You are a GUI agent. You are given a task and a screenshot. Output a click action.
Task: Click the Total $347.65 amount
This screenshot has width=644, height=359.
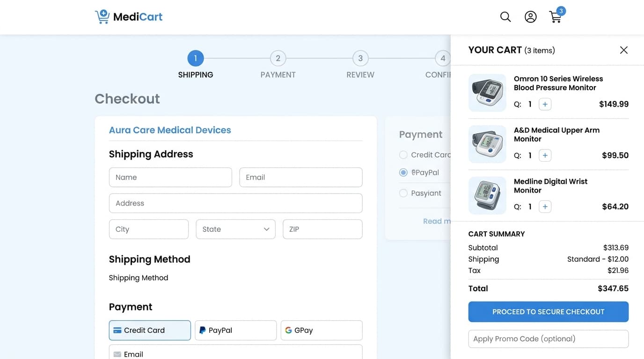613,288
